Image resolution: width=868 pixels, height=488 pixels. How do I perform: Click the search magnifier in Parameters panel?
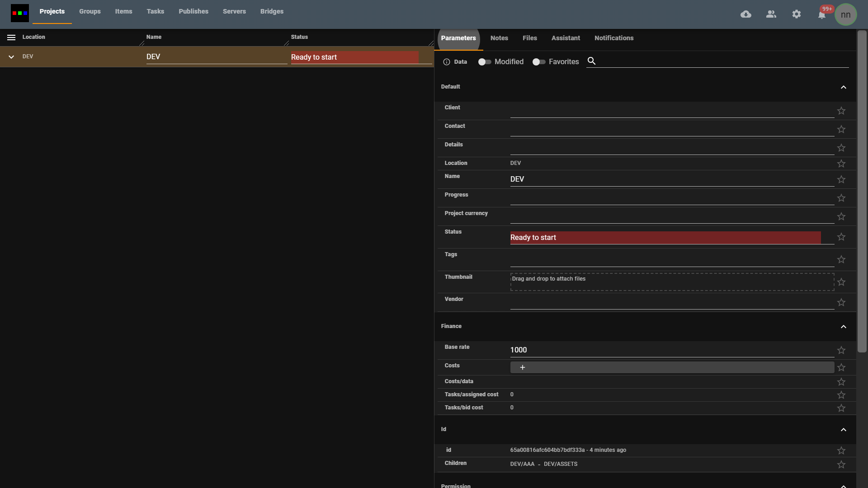pyautogui.click(x=591, y=61)
